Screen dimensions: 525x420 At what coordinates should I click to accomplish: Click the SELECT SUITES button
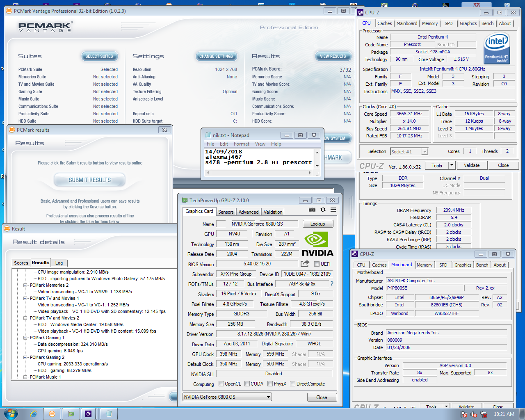(99, 56)
